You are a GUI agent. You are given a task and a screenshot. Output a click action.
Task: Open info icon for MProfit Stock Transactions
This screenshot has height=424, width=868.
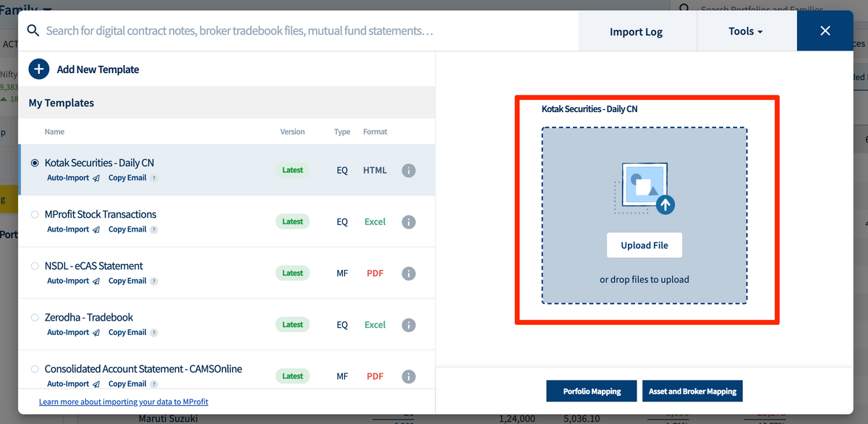pos(409,222)
